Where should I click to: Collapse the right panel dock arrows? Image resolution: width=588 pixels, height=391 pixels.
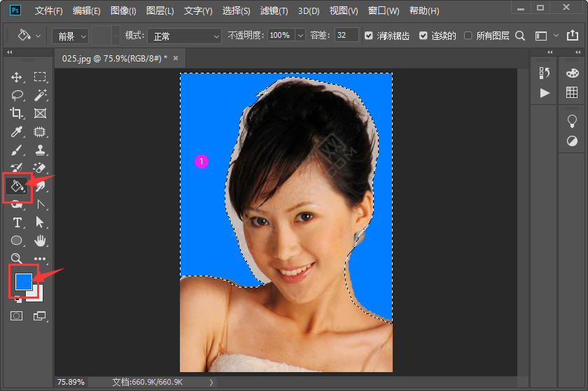pyautogui.click(x=578, y=52)
